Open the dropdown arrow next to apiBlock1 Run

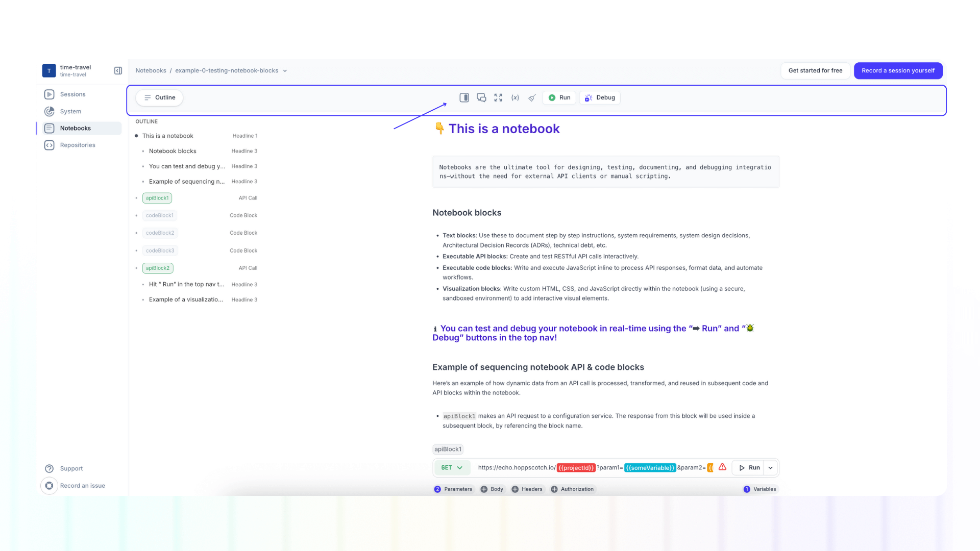(x=770, y=467)
